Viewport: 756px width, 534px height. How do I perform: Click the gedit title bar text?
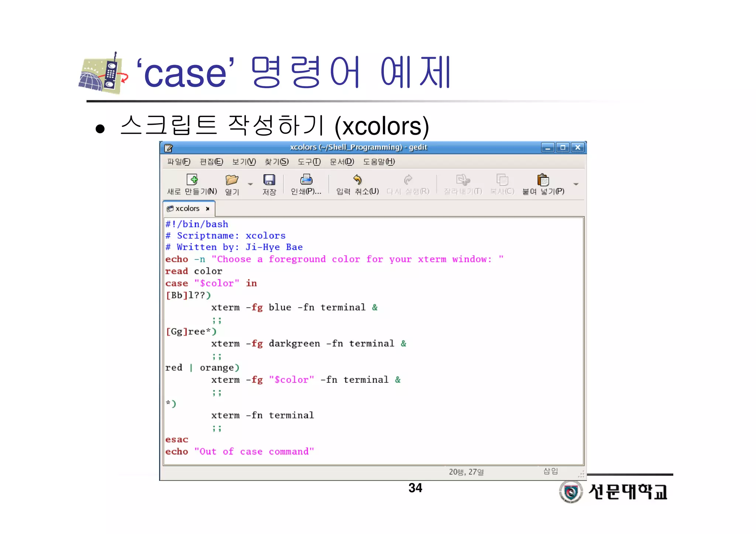point(358,147)
